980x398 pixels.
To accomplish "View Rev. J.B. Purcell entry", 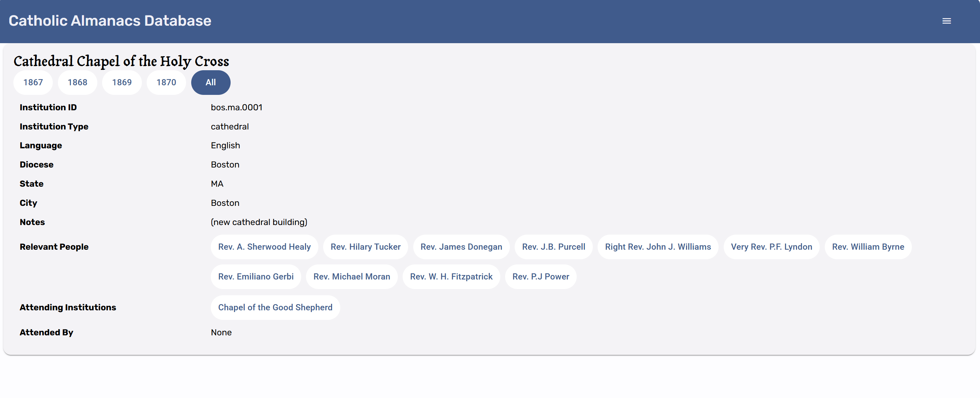I will click(553, 247).
